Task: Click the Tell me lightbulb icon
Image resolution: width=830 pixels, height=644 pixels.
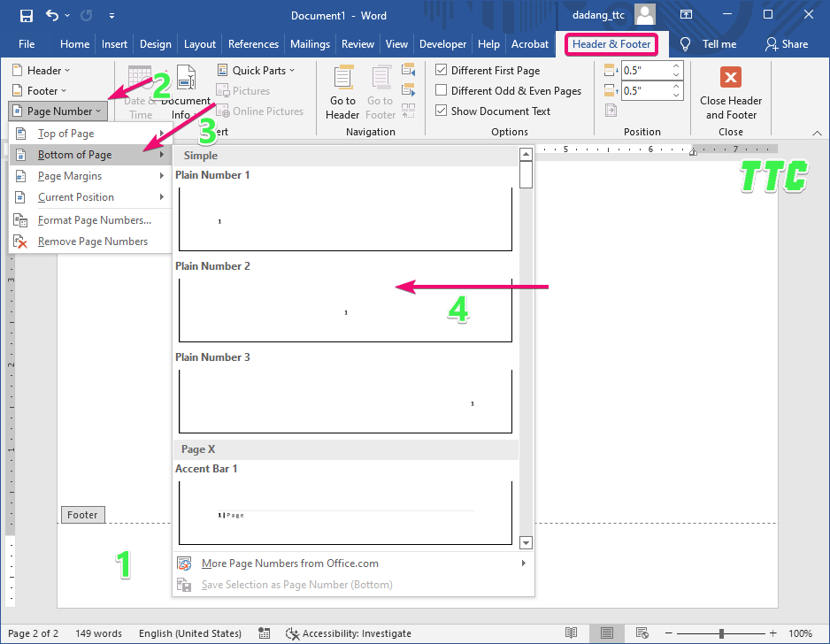Action: [685, 44]
